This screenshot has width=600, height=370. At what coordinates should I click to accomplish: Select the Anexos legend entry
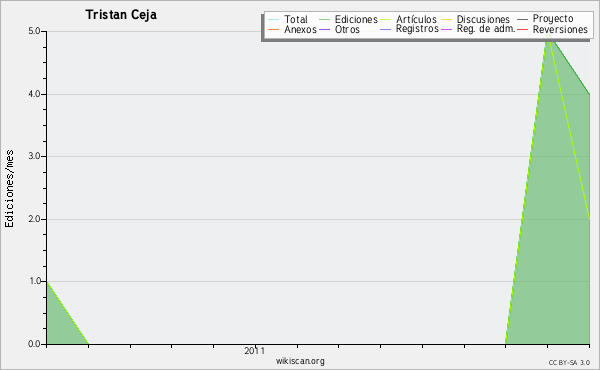[300, 29]
